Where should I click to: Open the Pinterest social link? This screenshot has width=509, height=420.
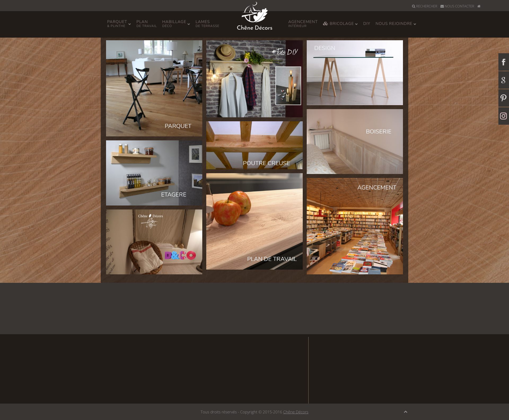pos(503,98)
